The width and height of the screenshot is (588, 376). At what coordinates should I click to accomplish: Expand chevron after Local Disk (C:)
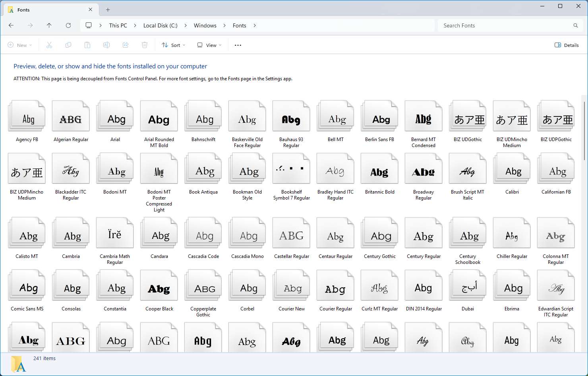click(x=185, y=25)
